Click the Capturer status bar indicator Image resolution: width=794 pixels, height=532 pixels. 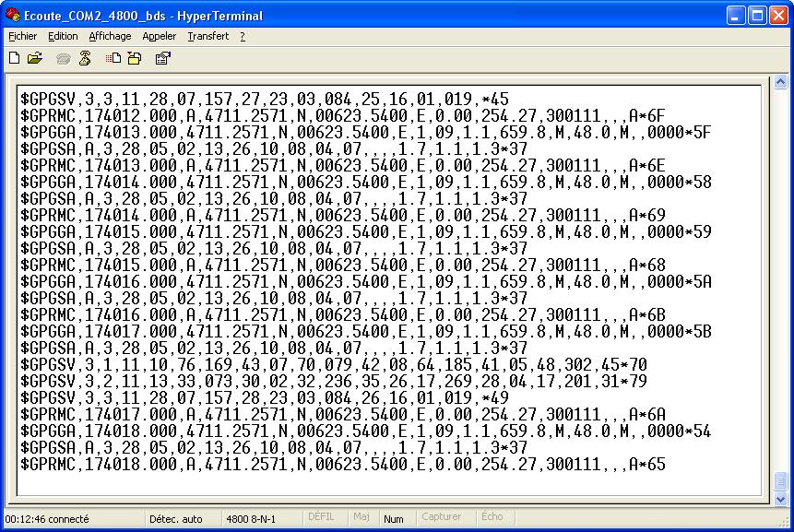pos(441,518)
